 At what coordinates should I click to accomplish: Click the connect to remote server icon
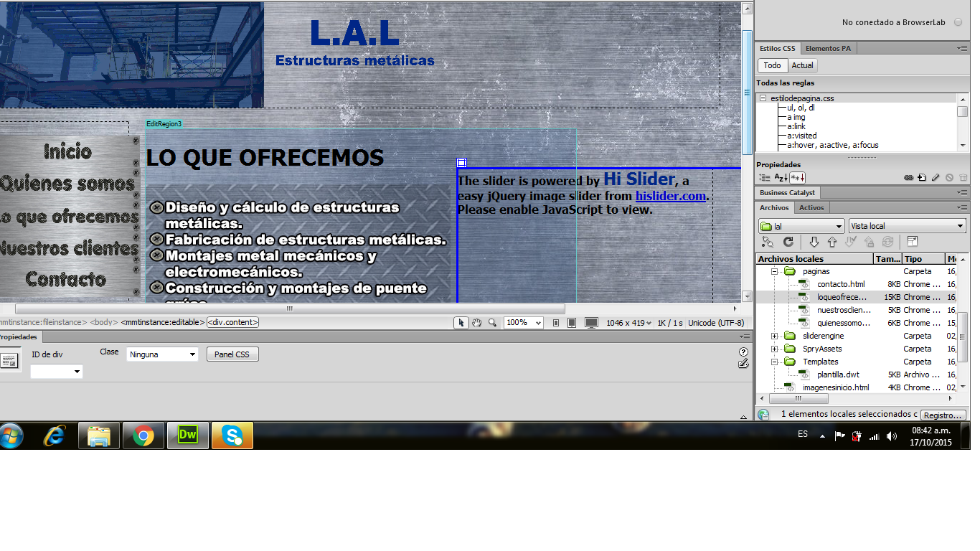coord(768,242)
